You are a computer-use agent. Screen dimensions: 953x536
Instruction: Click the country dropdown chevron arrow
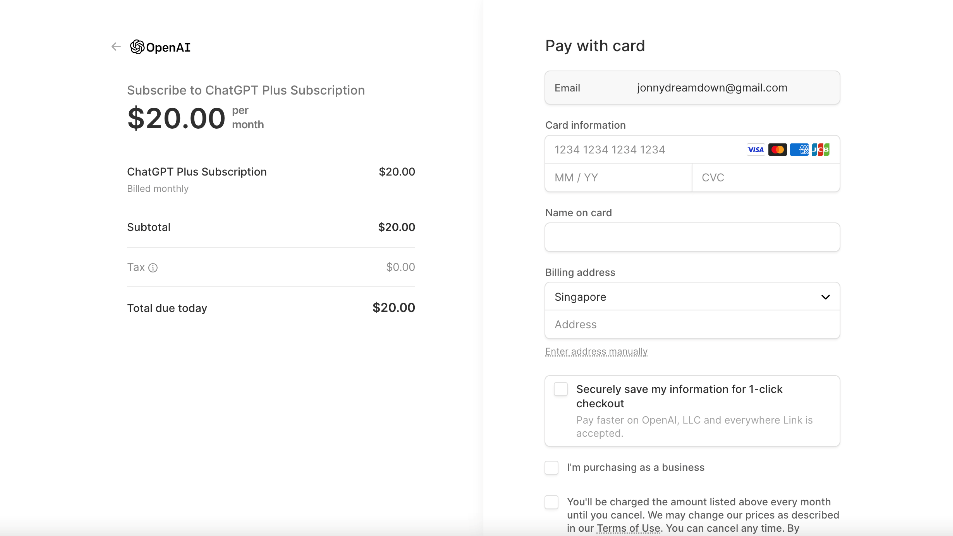[826, 297]
